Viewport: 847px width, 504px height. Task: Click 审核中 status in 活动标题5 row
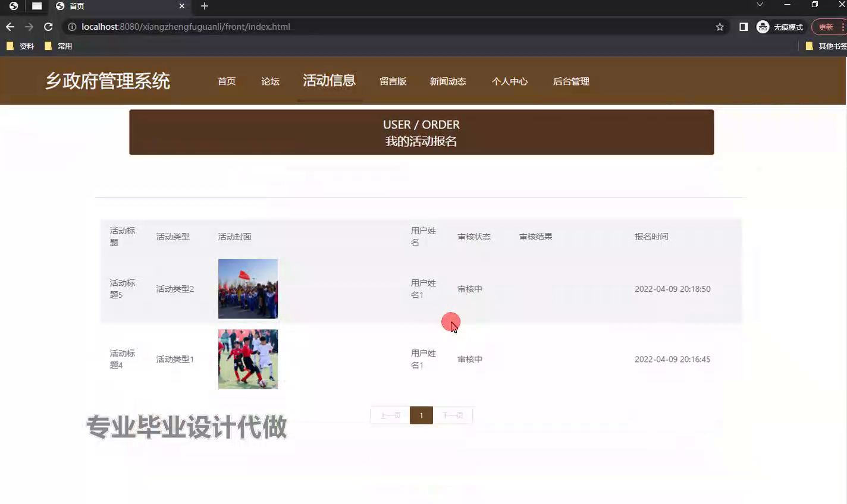pyautogui.click(x=470, y=289)
